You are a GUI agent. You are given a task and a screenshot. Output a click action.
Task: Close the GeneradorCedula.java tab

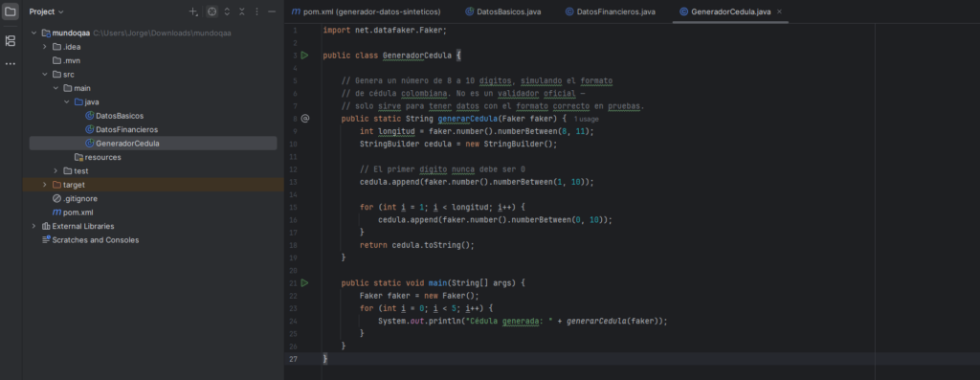click(x=779, y=11)
